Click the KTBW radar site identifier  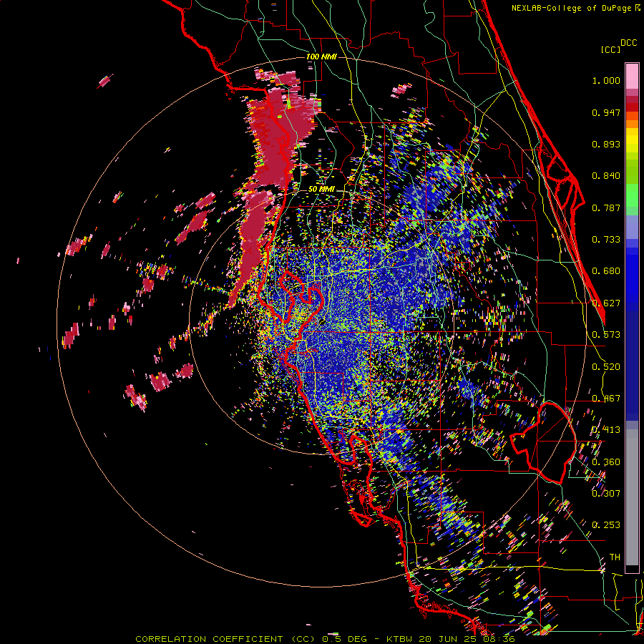tap(399, 639)
